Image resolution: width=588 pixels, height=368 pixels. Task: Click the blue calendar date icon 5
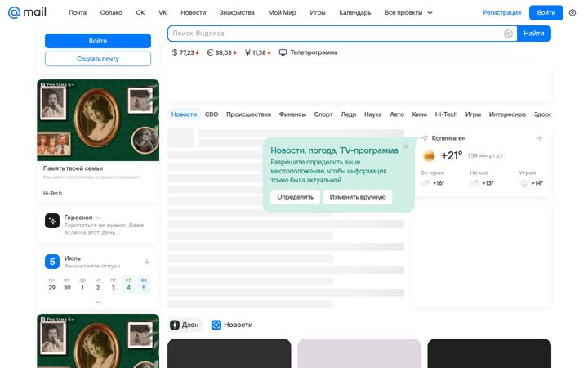tap(52, 262)
